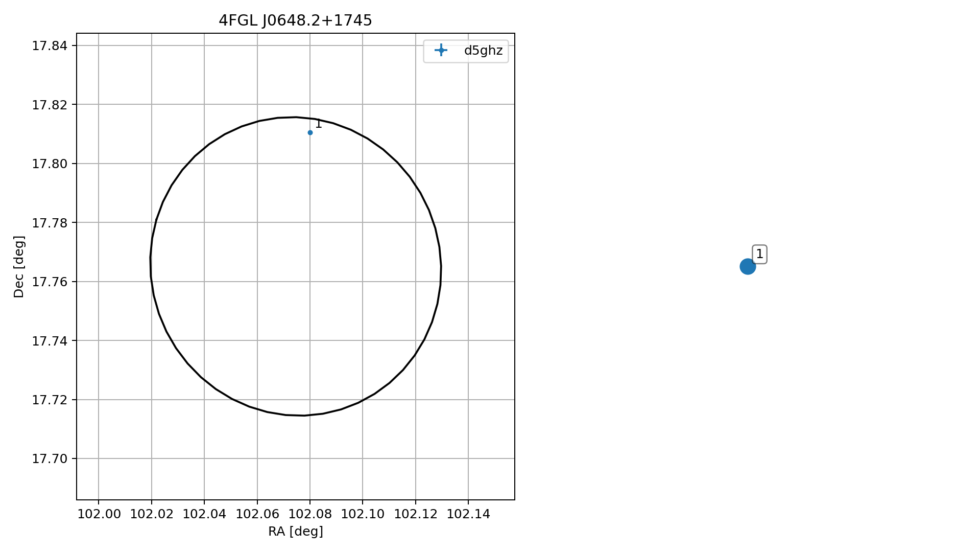Click the 102.14 x-axis tick label
Image resolution: width=980 pixels, height=552 pixels.
(x=468, y=514)
